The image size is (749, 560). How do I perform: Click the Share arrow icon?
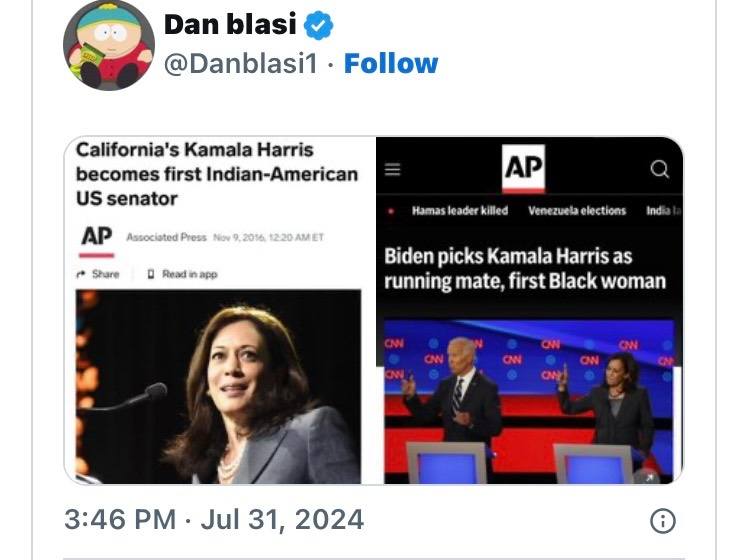point(81,274)
